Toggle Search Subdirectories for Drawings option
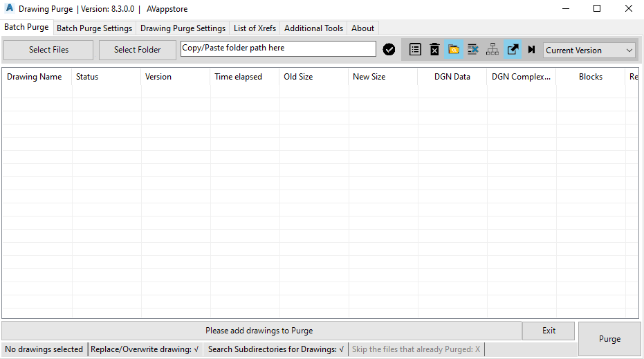Screen dimensions: 644x359 point(275,349)
